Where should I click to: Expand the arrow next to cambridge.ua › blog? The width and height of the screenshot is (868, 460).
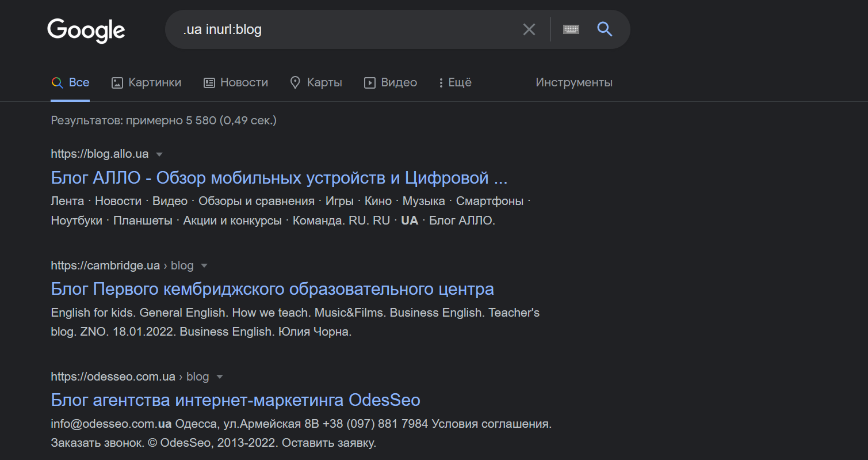pyautogui.click(x=204, y=266)
